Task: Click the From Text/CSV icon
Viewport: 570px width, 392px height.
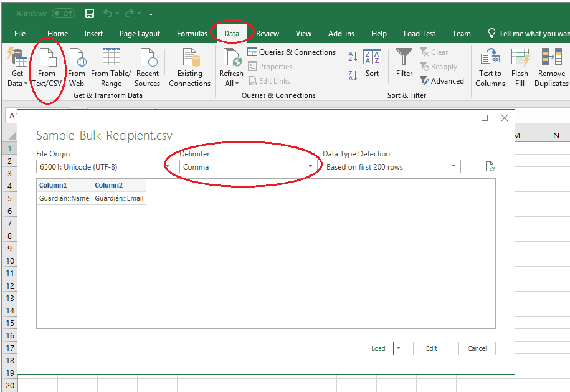Action: pos(47,59)
